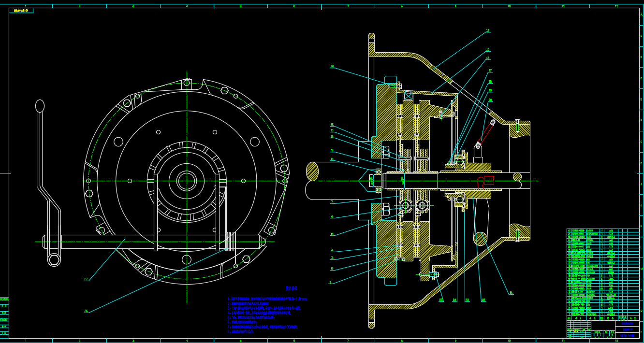Select the oval knob atop the lever
Image resolution: width=644 pixels, height=343 pixels.
(x=40, y=106)
